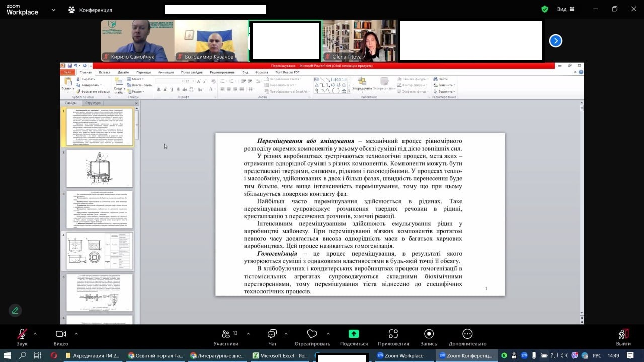Turn on camera with Видео button

61,334
